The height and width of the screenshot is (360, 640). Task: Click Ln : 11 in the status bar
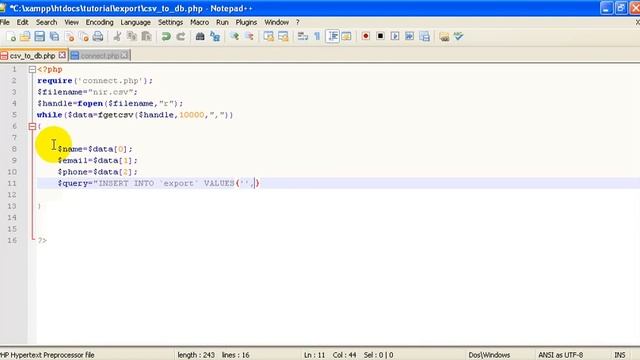point(314,355)
